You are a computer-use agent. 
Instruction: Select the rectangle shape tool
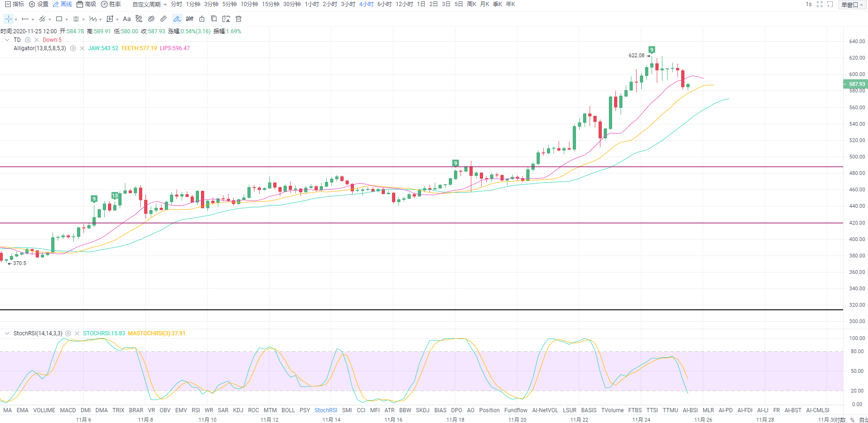59,19
